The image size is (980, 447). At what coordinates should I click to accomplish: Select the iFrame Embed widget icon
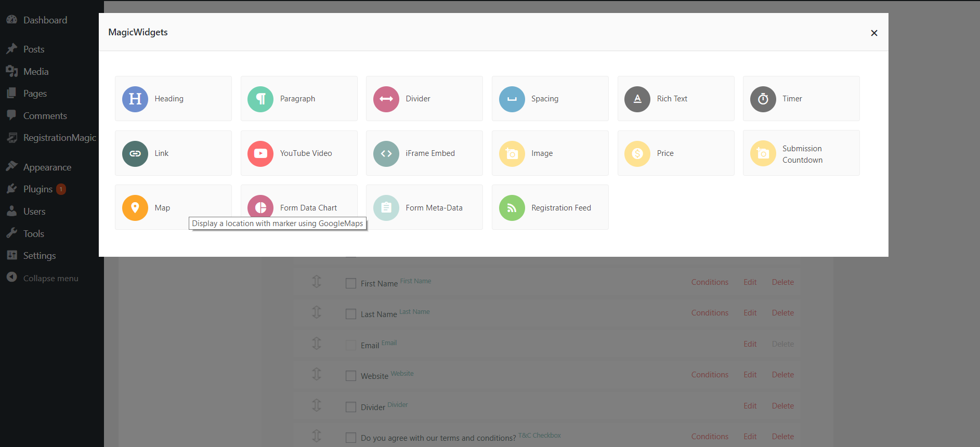(386, 153)
